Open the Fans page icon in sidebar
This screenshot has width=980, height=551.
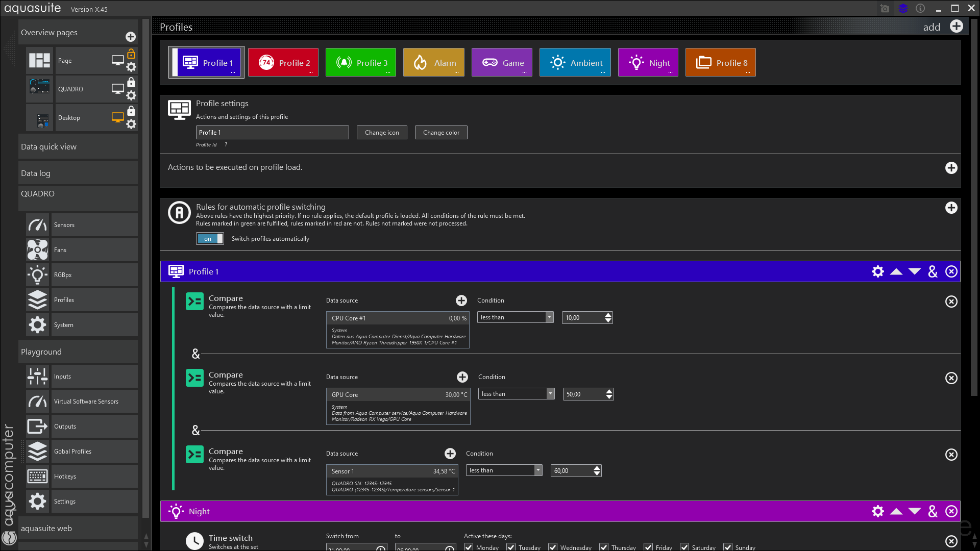(38, 250)
